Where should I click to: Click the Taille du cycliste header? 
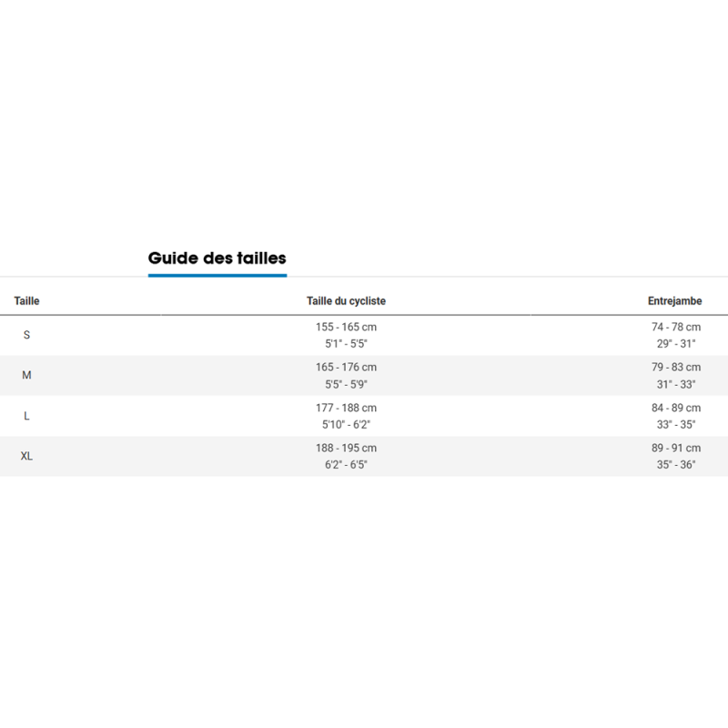(x=346, y=301)
